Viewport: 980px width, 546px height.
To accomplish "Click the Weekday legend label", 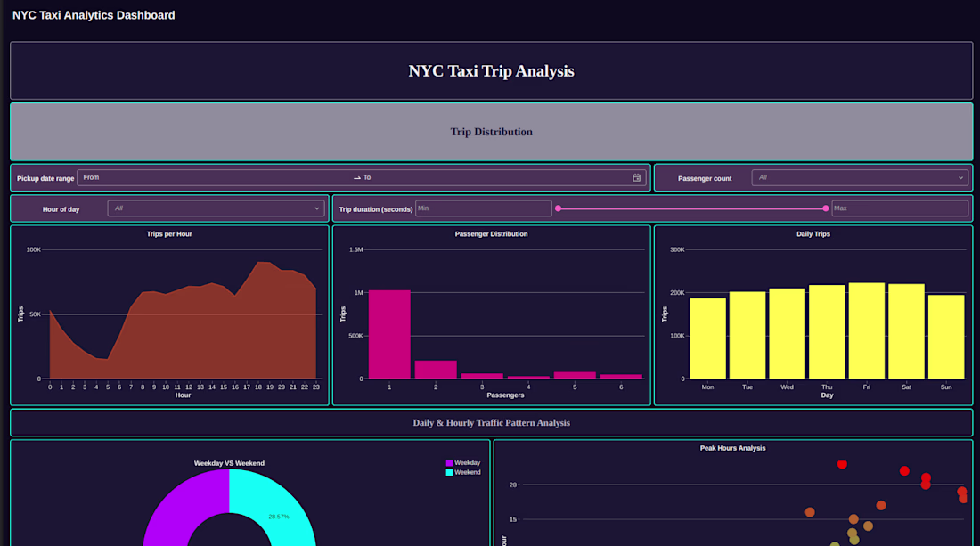I will coord(467,463).
